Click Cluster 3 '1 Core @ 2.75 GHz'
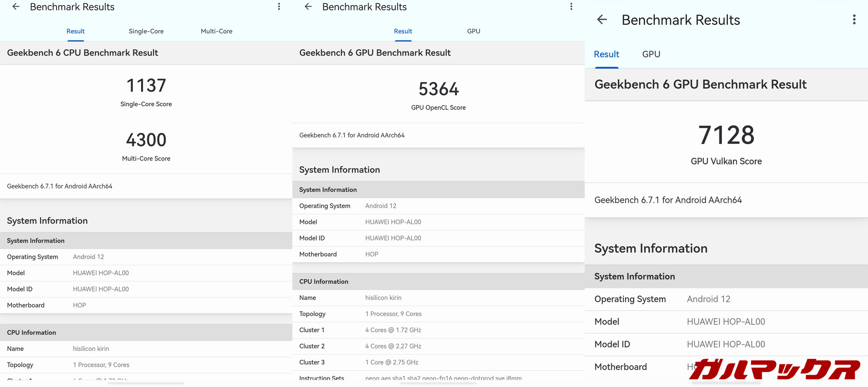Screen dimensions: 868x387 click(x=392, y=363)
